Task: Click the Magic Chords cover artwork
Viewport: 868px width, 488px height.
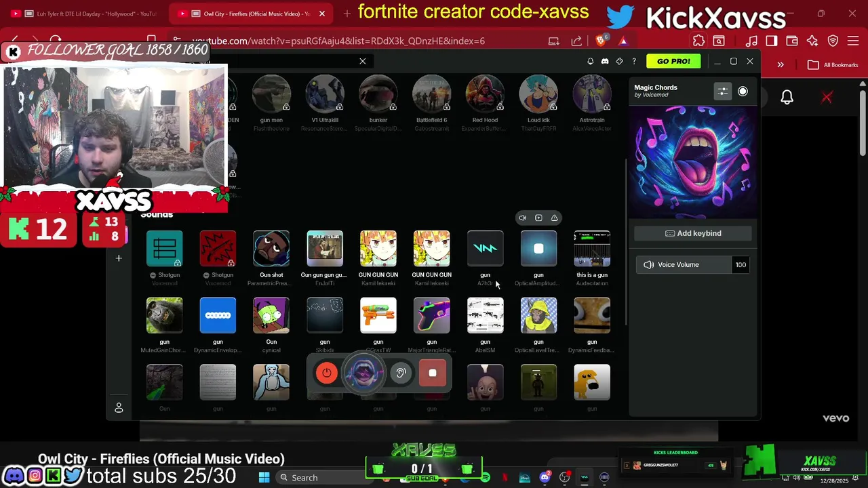Action: point(692,161)
